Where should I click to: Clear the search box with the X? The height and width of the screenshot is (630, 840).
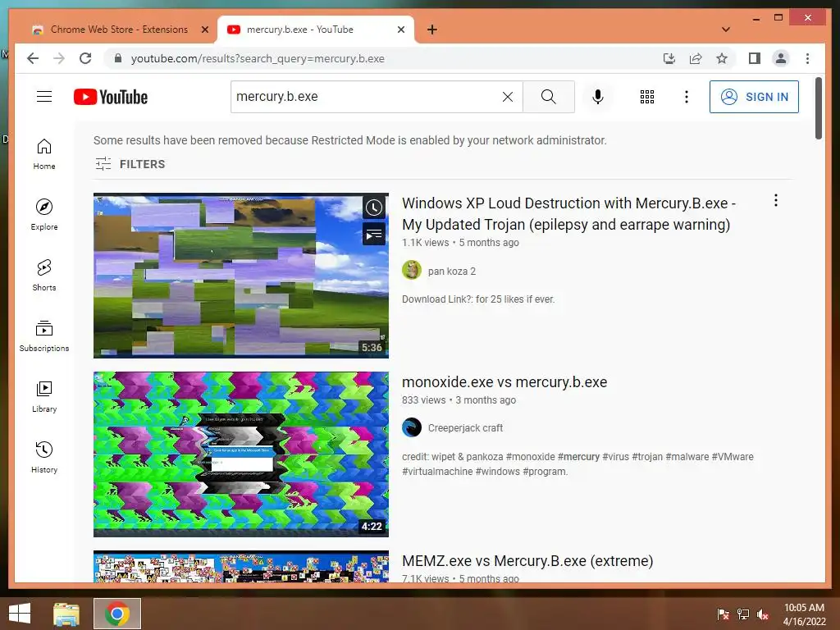[x=507, y=97]
